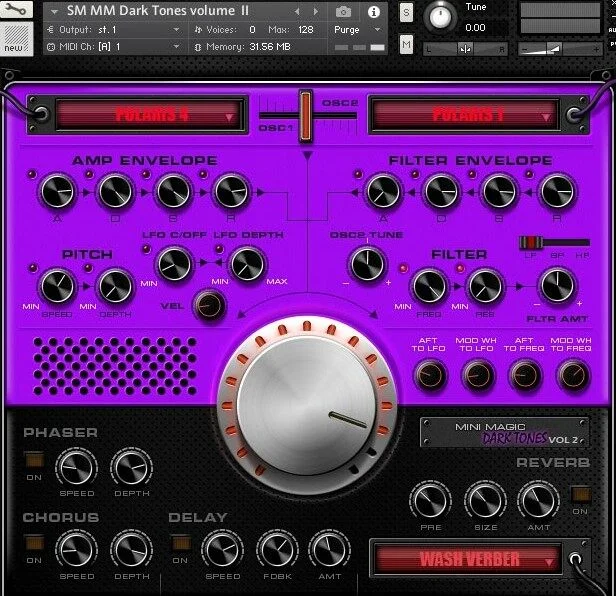The height and width of the screenshot is (596, 616).
Task: Click the Filter Envelope Release knob
Action: tap(557, 191)
